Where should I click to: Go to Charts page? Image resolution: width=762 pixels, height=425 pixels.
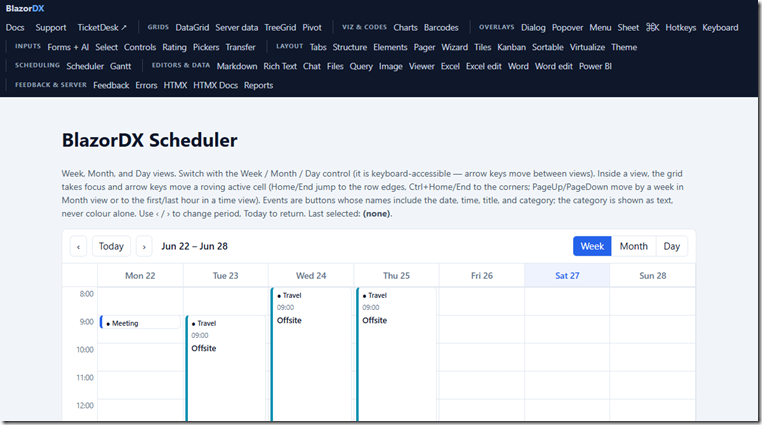(x=405, y=28)
